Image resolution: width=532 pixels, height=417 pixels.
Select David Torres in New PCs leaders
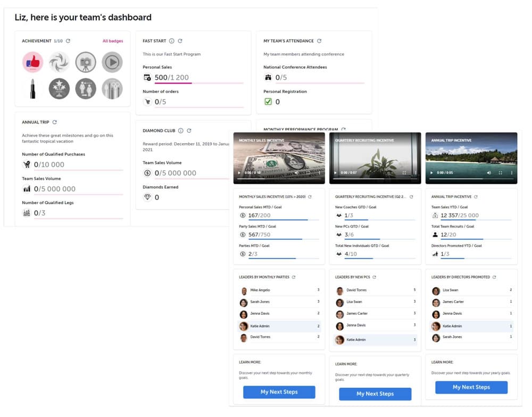click(x=376, y=290)
